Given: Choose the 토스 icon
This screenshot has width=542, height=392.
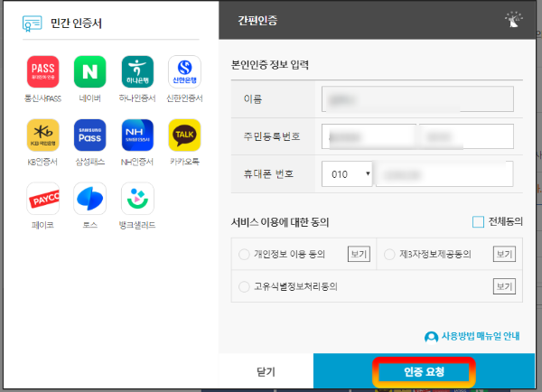Looking at the screenshot, I should [89, 199].
